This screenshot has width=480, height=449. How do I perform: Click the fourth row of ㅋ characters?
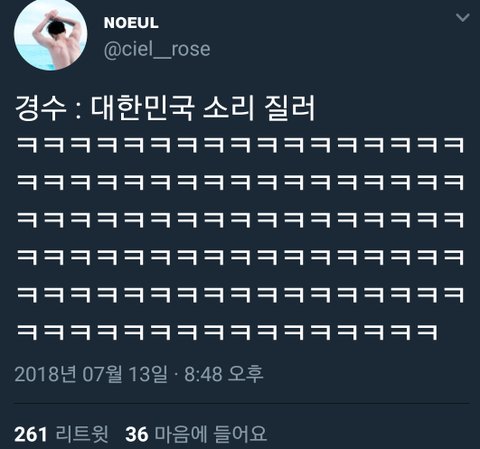[240, 257]
